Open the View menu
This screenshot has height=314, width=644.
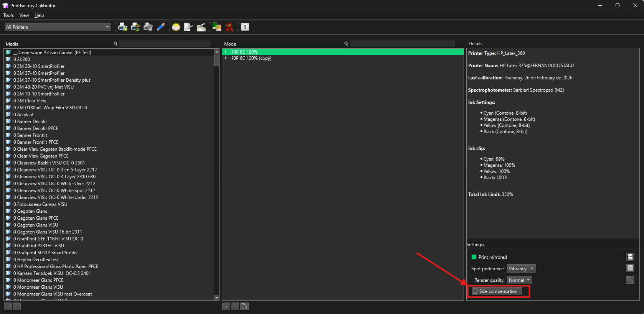point(24,15)
